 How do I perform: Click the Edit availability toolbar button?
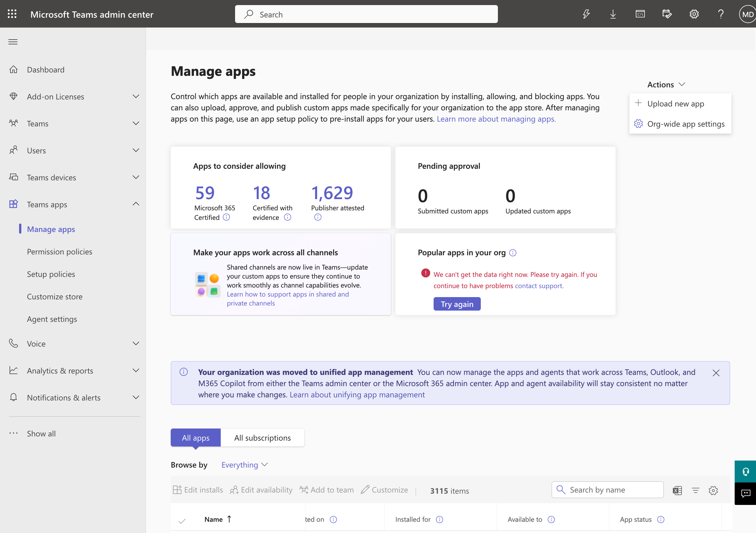pyautogui.click(x=261, y=490)
